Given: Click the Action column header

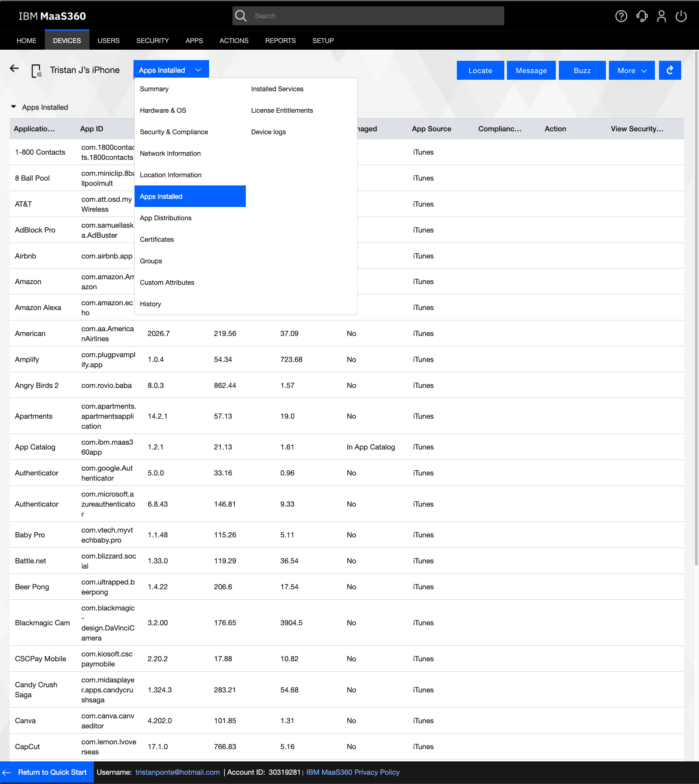Looking at the screenshot, I should (555, 129).
